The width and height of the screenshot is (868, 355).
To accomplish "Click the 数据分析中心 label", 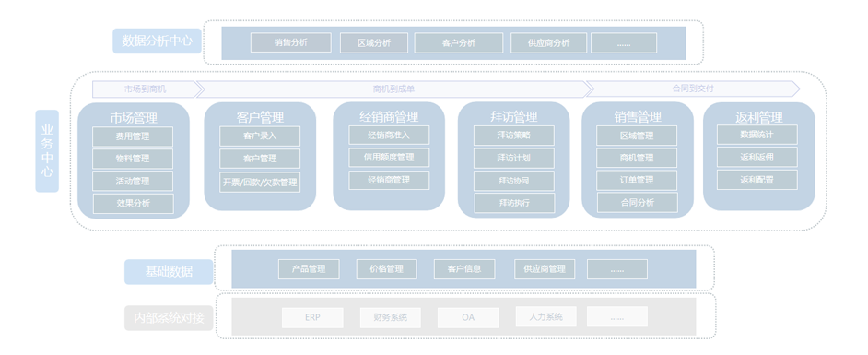I will (x=158, y=41).
